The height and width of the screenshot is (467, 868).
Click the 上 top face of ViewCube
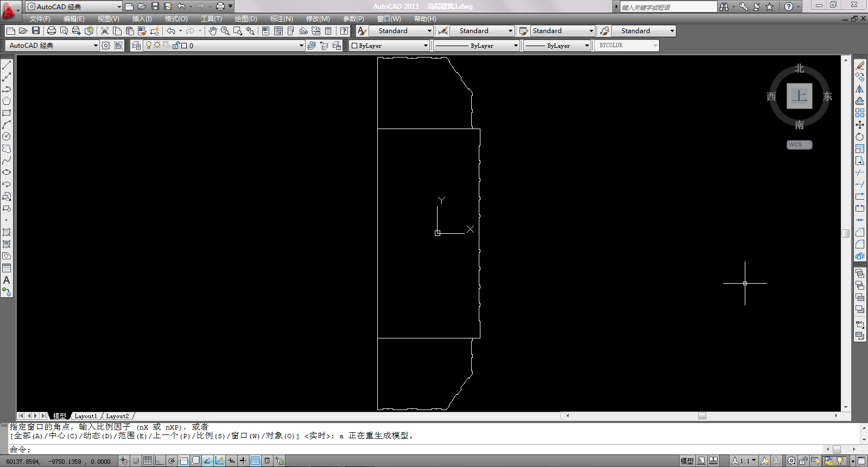pos(800,96)
